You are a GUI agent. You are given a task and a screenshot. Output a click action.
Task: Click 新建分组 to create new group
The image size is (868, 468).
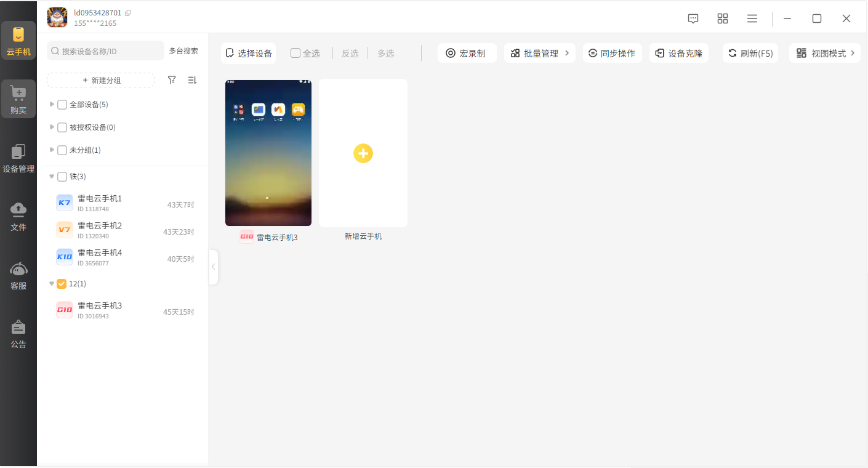click(101, 81)
